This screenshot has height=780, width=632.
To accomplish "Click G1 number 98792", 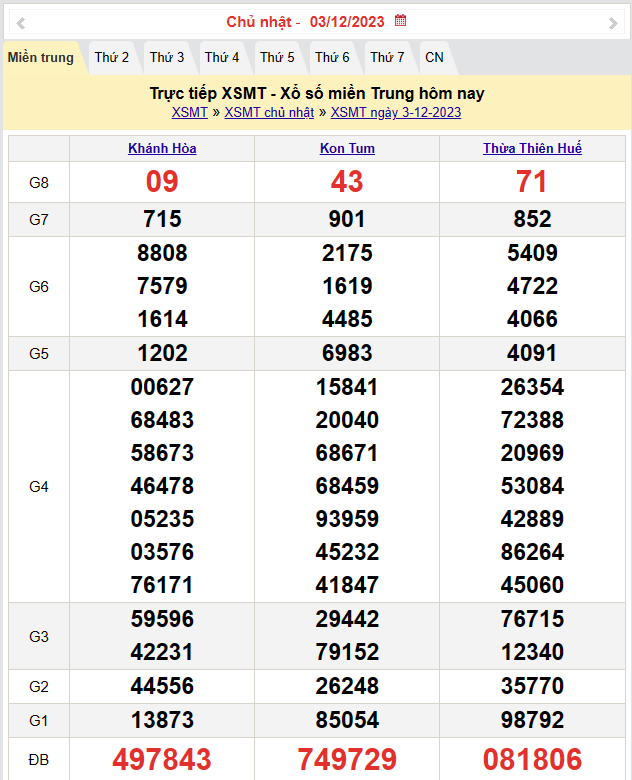I will click(x=532, y=720).
